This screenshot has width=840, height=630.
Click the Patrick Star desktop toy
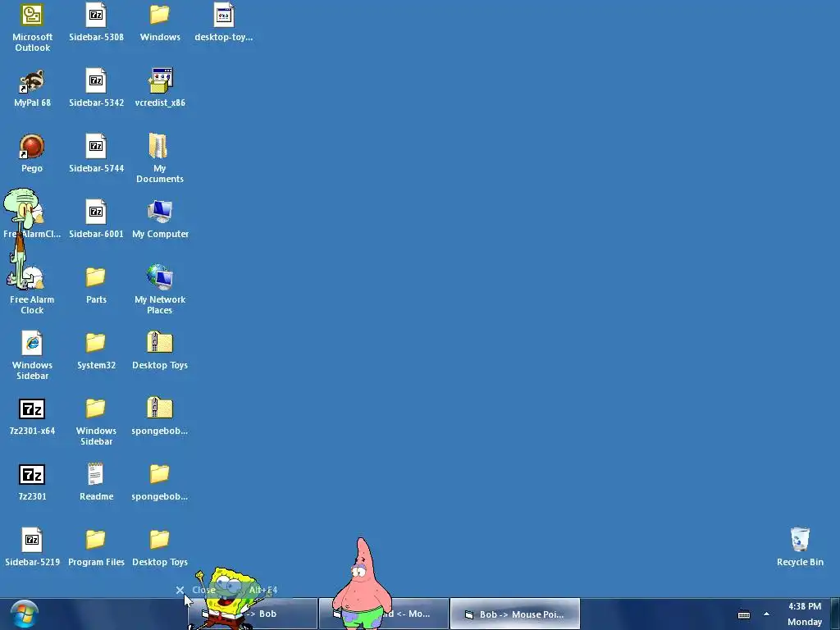point(361,584)
